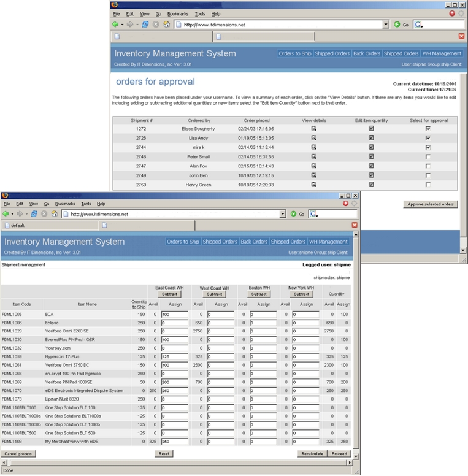The height and width of the screenshot is (476, 468).
Task: Check select for approval for shipment 2746
Action: click(428, 157)
